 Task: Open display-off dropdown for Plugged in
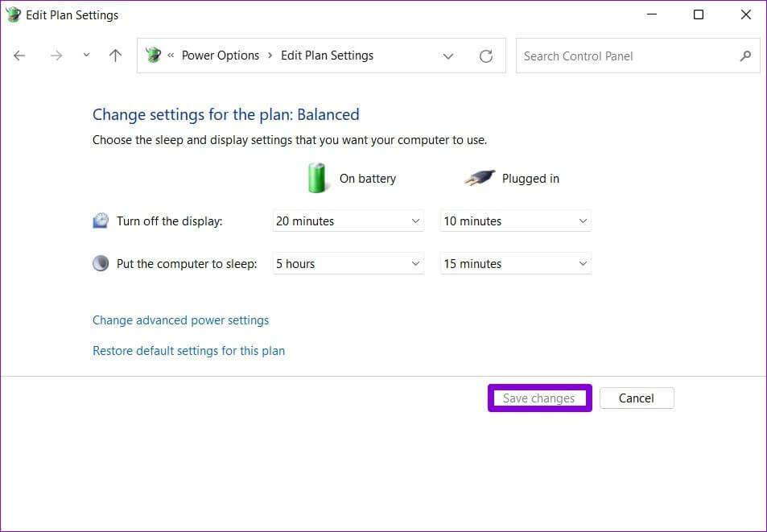[x=515, y=221]
